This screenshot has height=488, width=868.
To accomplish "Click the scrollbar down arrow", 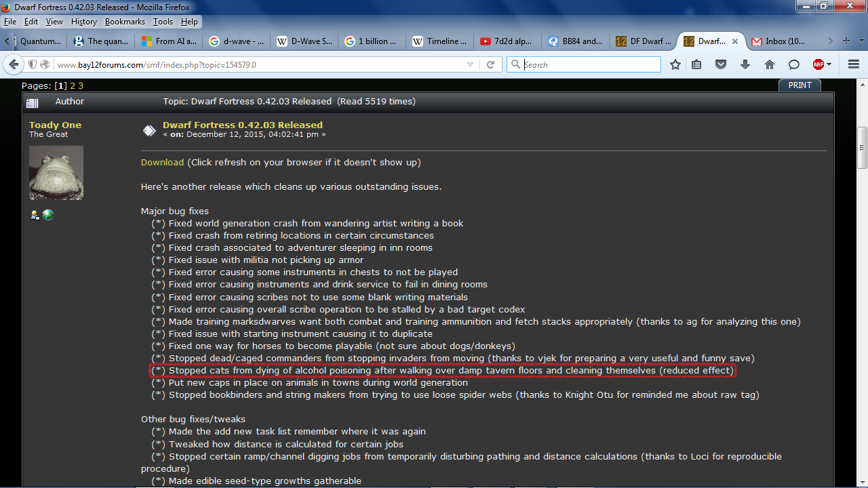I will tap(862, 481).
